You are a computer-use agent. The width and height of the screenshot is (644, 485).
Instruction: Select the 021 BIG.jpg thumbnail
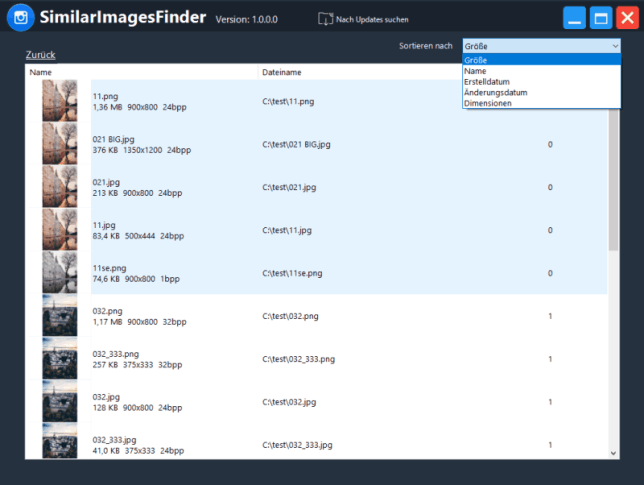(x=59, y=144)
